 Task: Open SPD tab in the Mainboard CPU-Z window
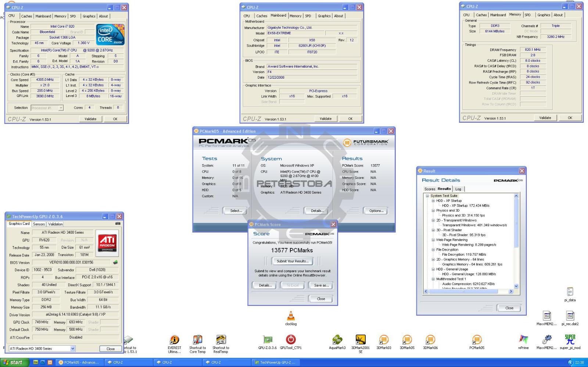pyautogui.click(x=308, y=16)
